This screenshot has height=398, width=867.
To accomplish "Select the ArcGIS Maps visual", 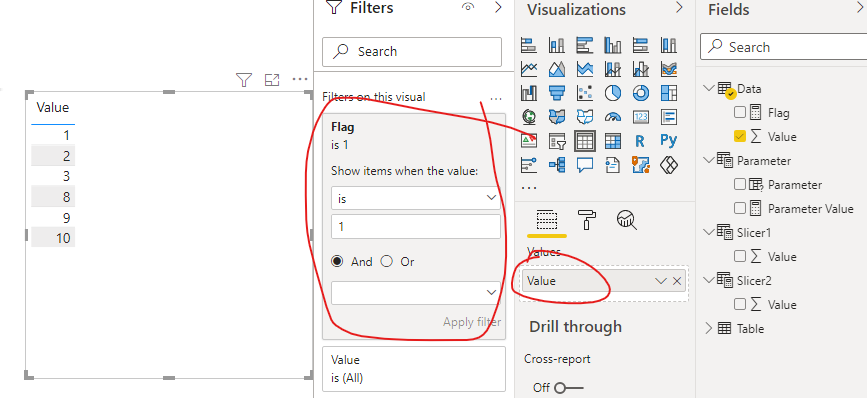I will 640,165.
